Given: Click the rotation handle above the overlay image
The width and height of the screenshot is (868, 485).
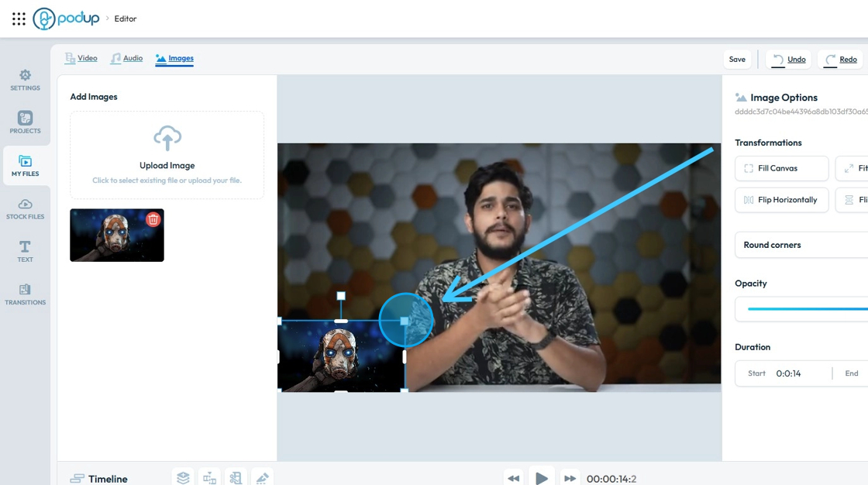Looking at the screenshot, I should [x=341, y=296].
